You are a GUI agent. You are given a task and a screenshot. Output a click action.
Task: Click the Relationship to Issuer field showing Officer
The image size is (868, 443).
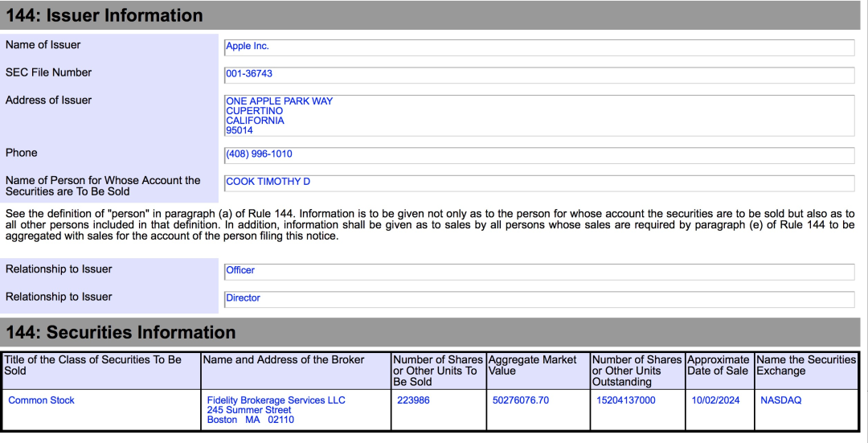click(539, 271)
